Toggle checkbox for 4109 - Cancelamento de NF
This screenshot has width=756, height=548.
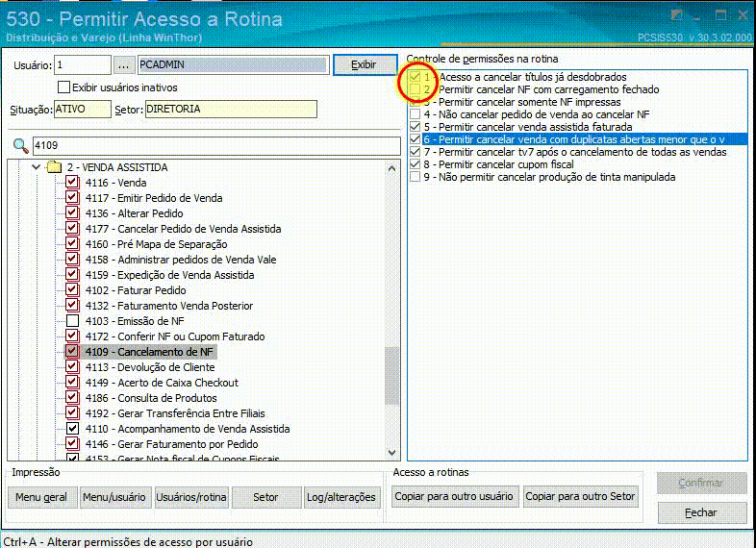point(72,351)
